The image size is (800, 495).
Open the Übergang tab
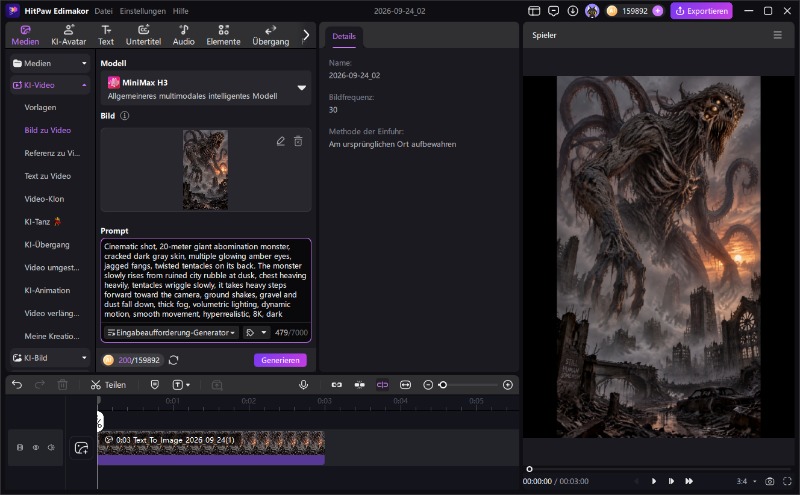click(271, 35)
